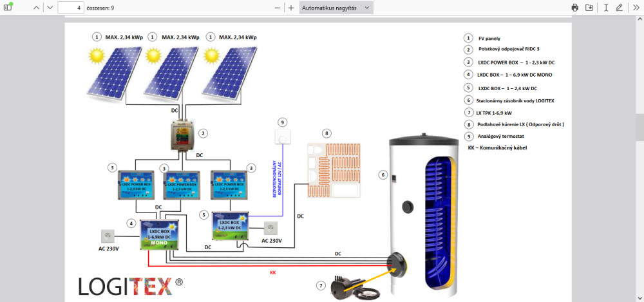Open the tools menu double chevron
Viewport: 644px width, 302px height.
pos(636,7)
